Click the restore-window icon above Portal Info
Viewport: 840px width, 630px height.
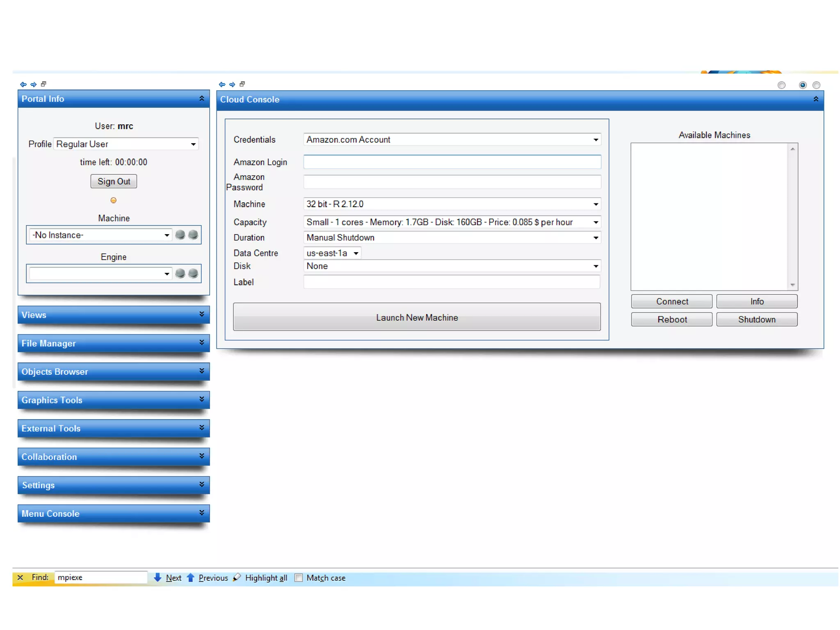click(x=43, y=84)
